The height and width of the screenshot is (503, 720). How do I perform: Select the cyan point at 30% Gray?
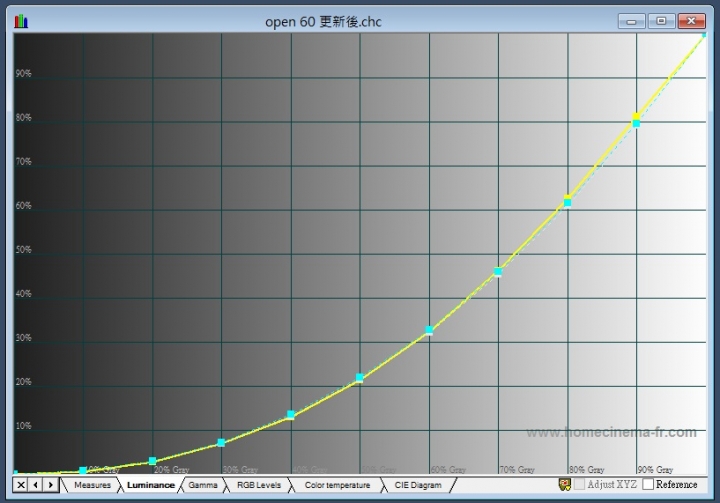(221, 443)
